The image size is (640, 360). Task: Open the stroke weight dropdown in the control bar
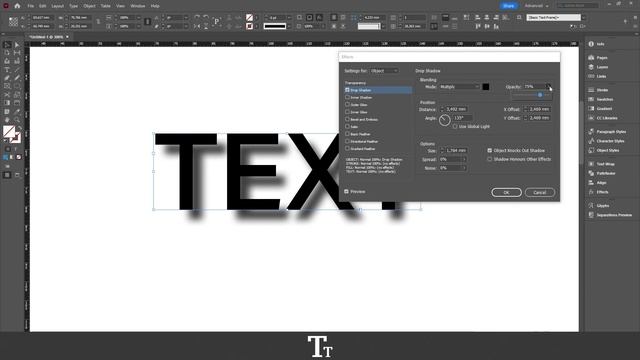click(x=289, y=18)
